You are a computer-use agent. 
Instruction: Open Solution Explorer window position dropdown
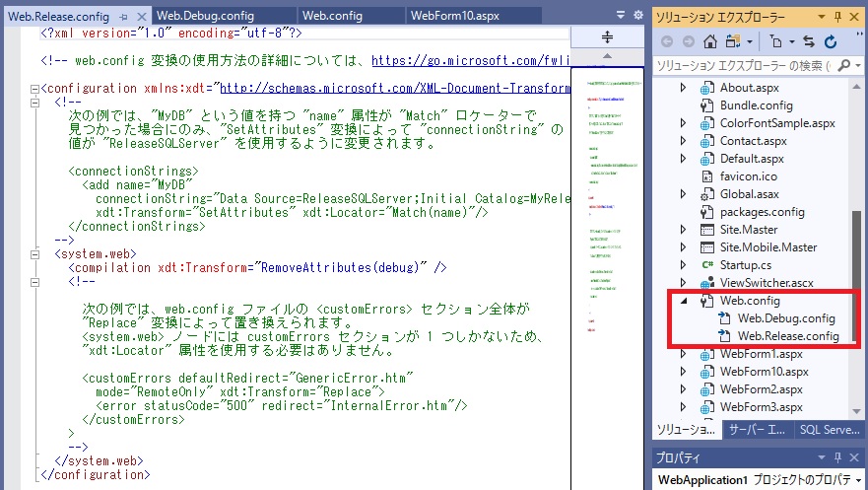(822, 17)
